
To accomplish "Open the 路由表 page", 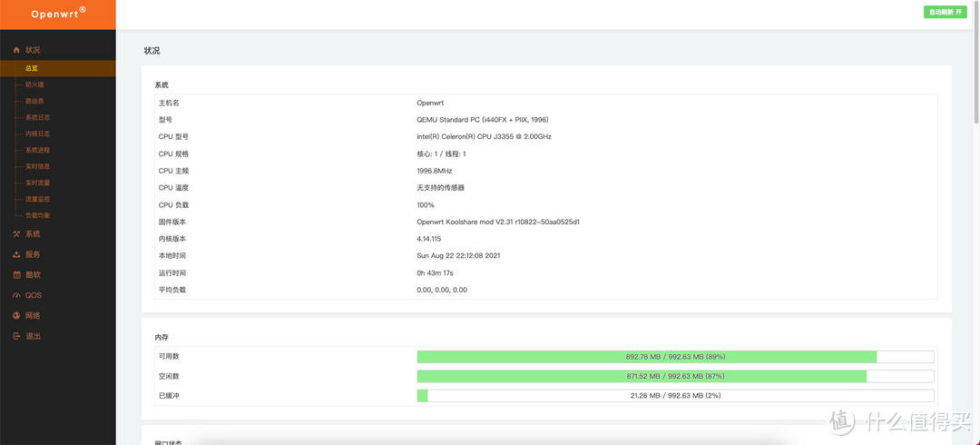I will tap(34, 101).
